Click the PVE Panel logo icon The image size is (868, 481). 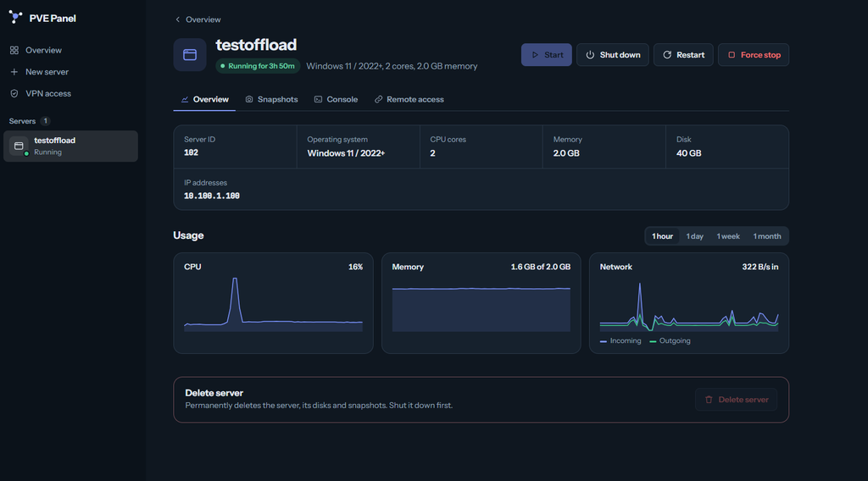pyautogui.click(x=15, y=18)
